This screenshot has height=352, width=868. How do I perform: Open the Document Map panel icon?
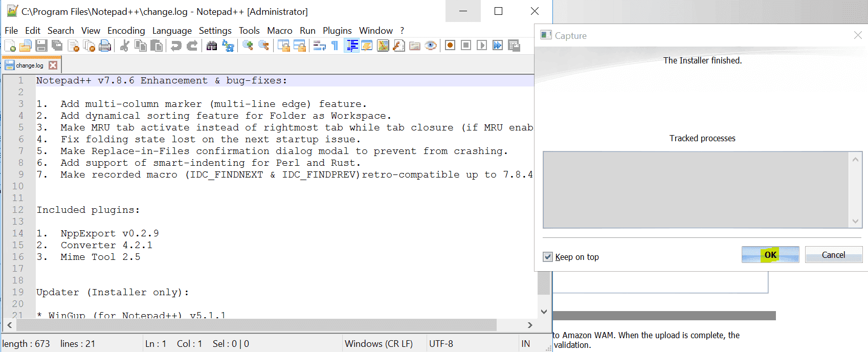[383, 46]
